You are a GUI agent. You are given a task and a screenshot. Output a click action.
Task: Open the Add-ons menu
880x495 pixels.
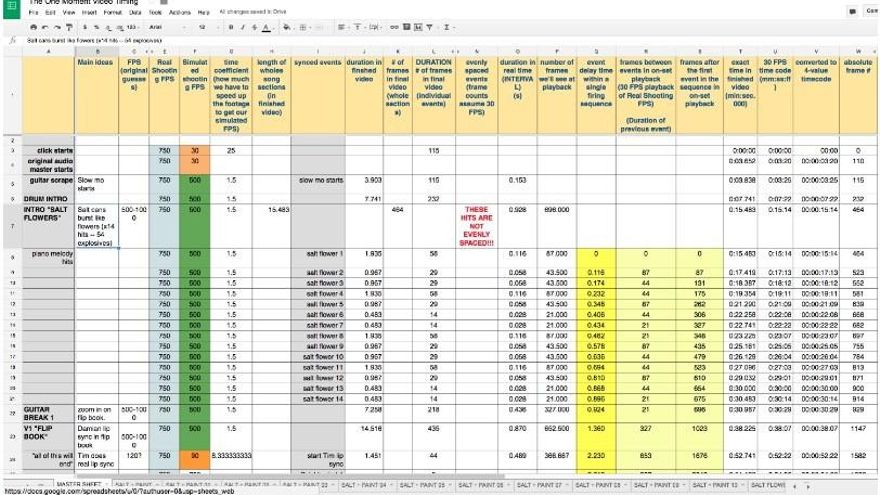point(180,13)
